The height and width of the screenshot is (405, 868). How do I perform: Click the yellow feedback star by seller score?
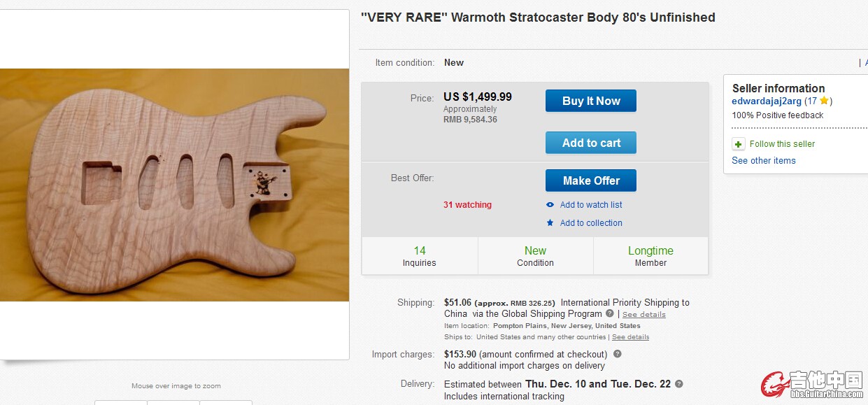tap(824, 101)
